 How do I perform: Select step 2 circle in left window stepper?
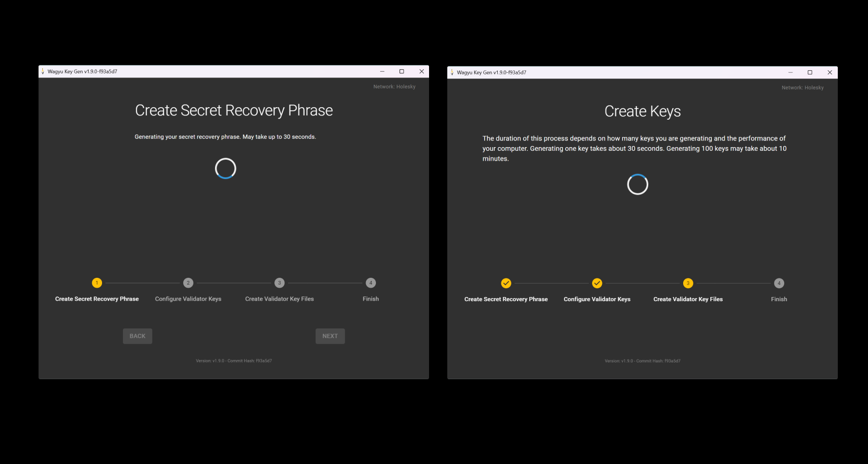[188, 283]
